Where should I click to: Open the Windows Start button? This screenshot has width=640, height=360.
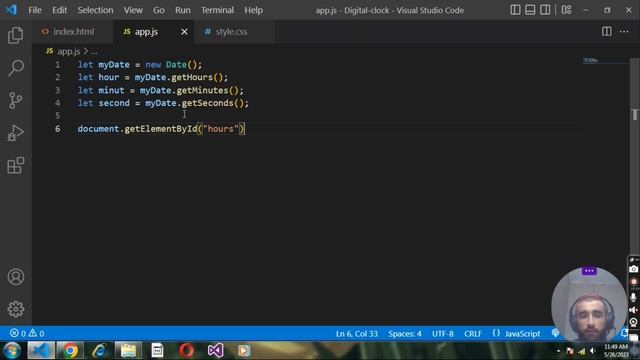coord(12,351)
